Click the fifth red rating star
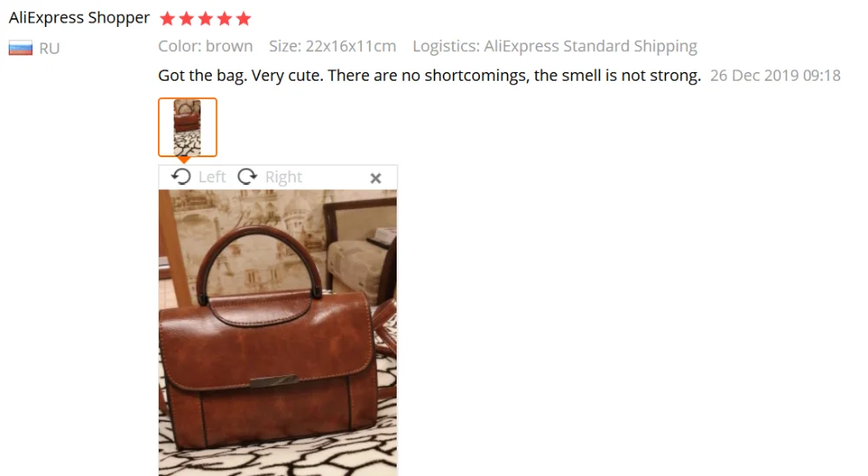The width and height of the screenshot is (868, 476). coord(243,19)
